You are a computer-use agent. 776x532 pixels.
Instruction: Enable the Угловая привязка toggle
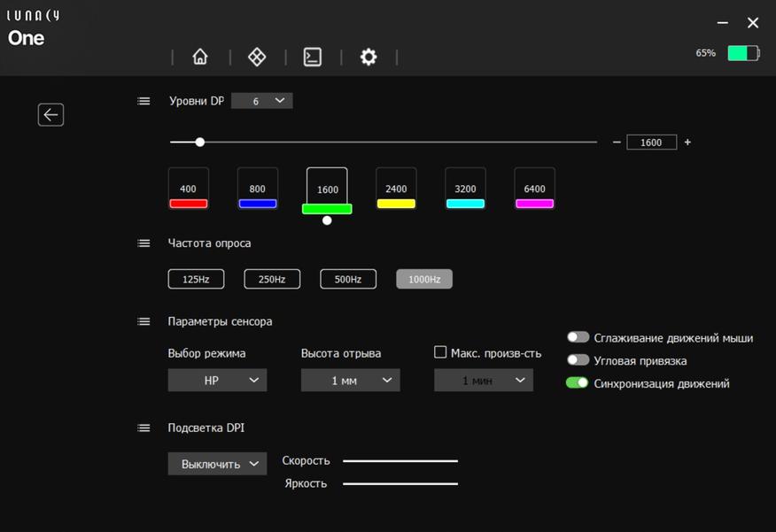pos(578,360)
